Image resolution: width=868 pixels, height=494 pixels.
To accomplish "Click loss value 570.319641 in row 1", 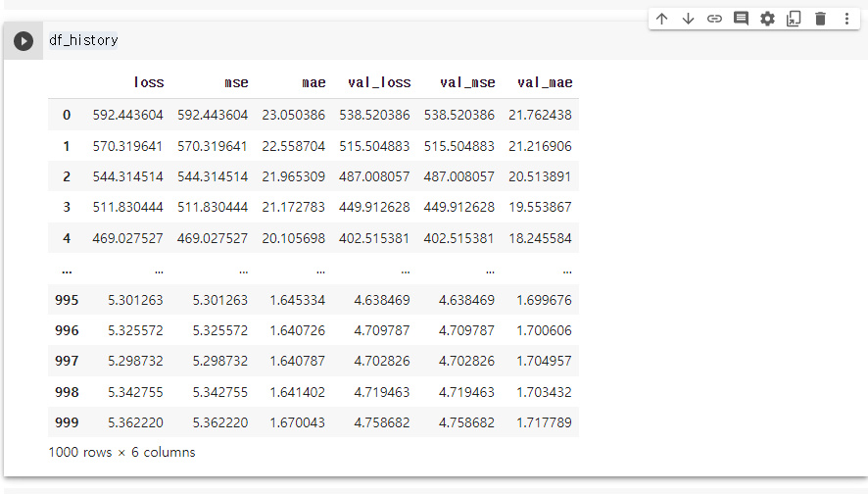I will [128, 146].
